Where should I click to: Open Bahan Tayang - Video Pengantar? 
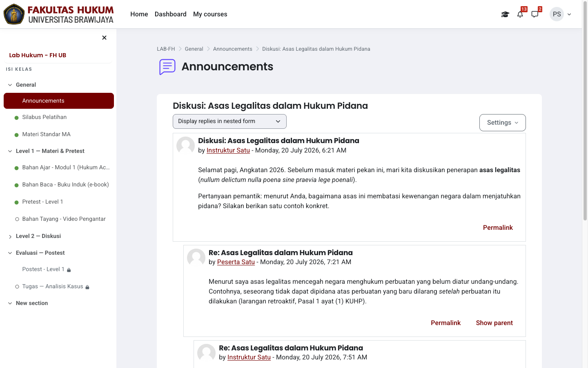pos(64,219)
